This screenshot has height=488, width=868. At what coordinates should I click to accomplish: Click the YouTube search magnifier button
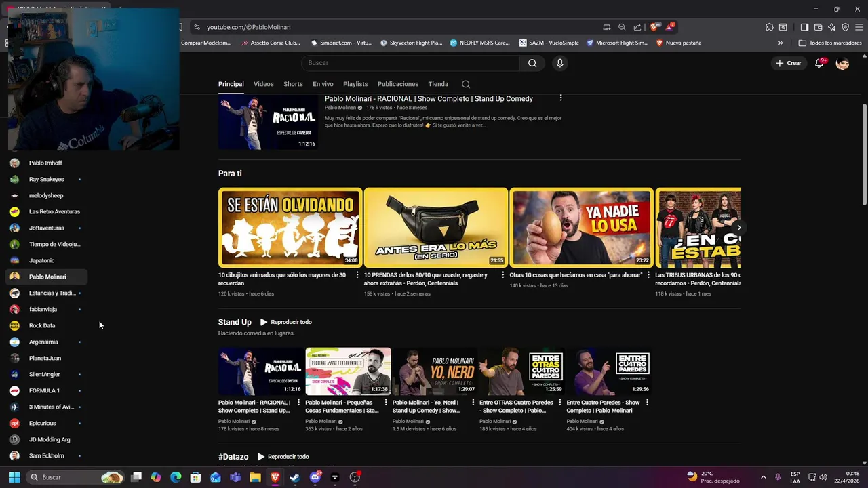(x=532, y=63)
